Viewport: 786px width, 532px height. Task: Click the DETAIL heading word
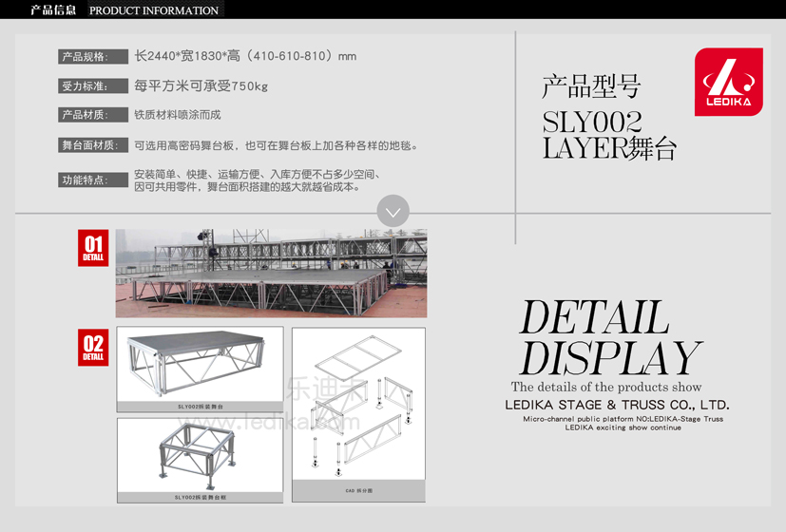(x=594, y=317)
